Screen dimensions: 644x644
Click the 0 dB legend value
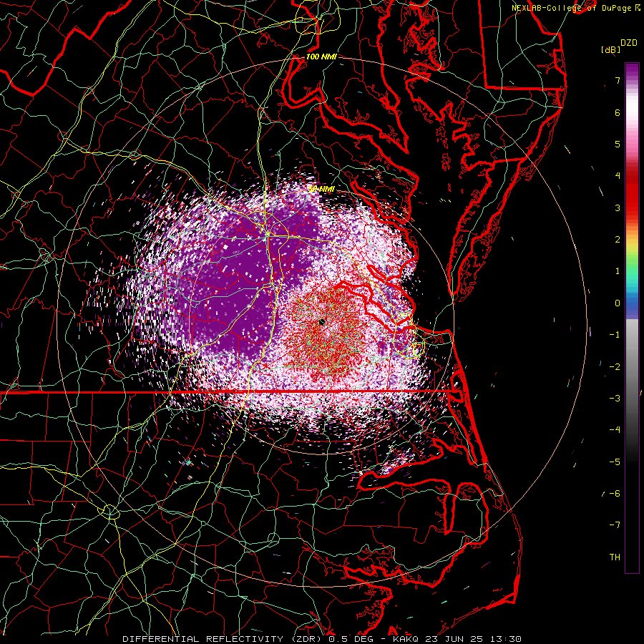pos(618,303)
